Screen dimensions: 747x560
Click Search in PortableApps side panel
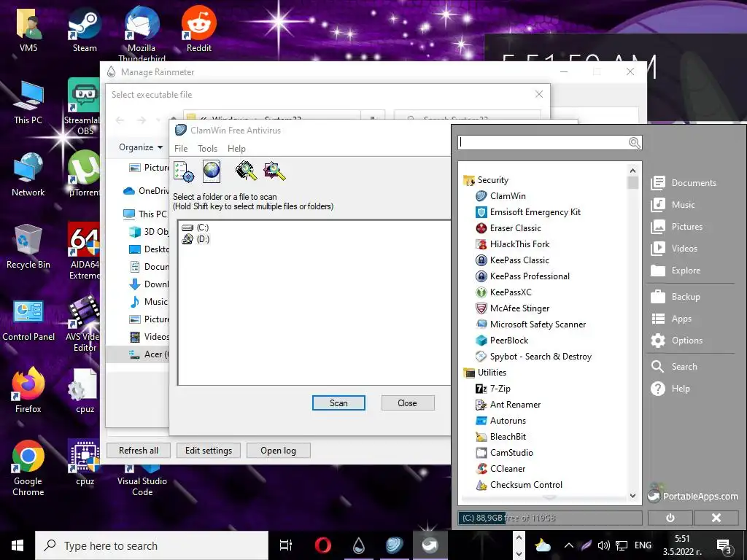674,367
